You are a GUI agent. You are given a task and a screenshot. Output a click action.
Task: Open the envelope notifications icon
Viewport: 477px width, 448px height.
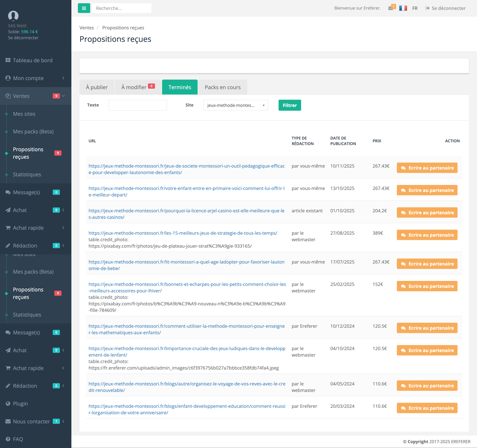click(x=391, y=8)
